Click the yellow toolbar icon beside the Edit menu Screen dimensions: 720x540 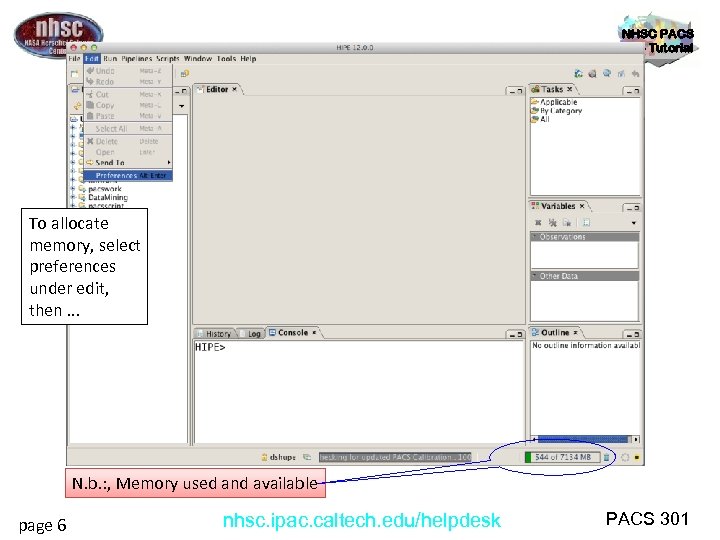185,74
